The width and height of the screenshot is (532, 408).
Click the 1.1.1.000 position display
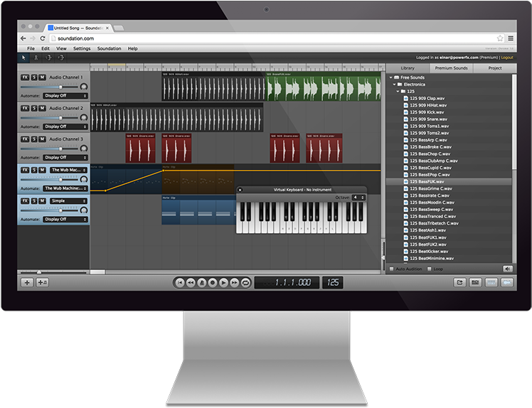[287, 282]
